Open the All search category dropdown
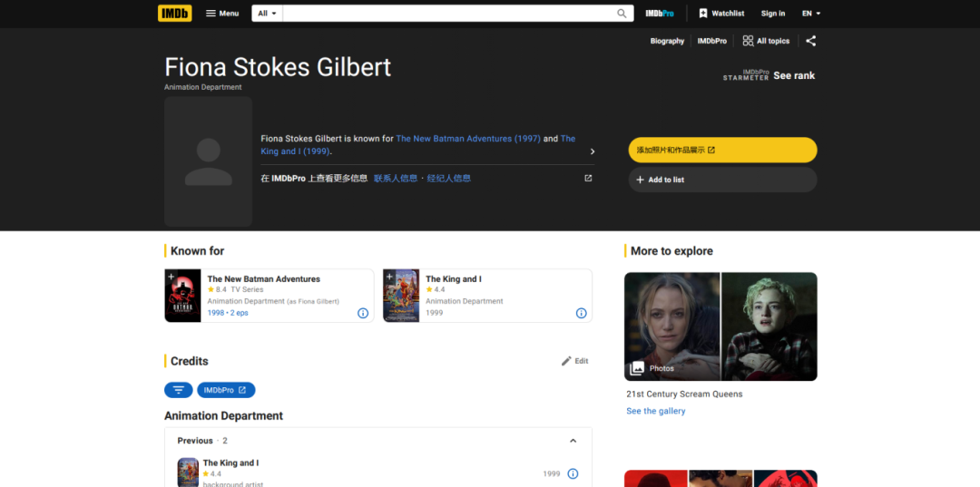The width and height of the screenshot is (980, 487). coord(268,13)
